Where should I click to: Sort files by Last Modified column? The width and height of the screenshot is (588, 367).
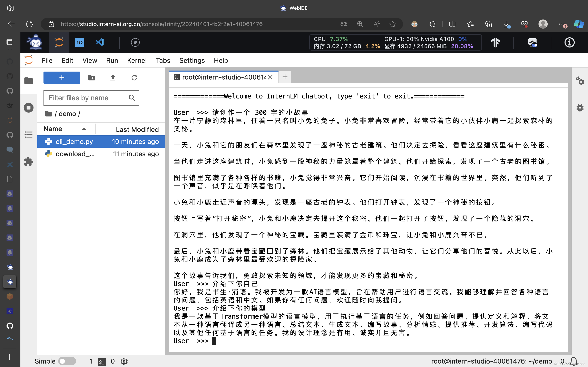(x=137, y=129)
